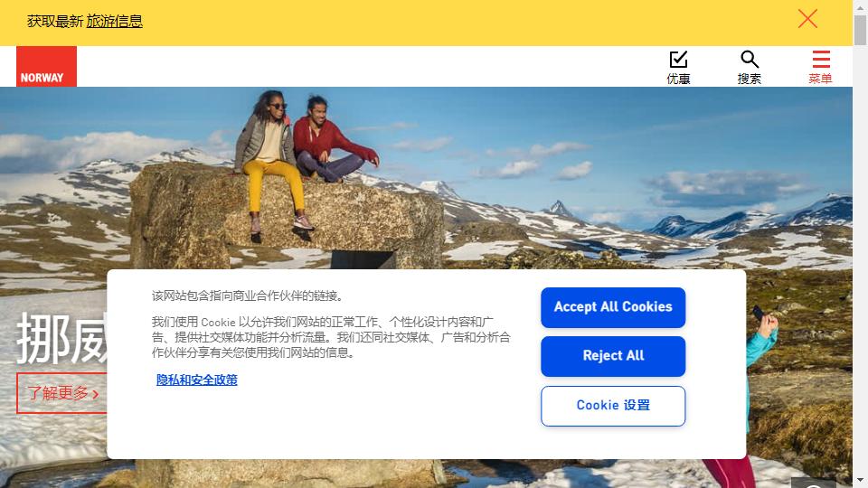Click the vertical scrollbar thumb

click(x=860, y=30)
